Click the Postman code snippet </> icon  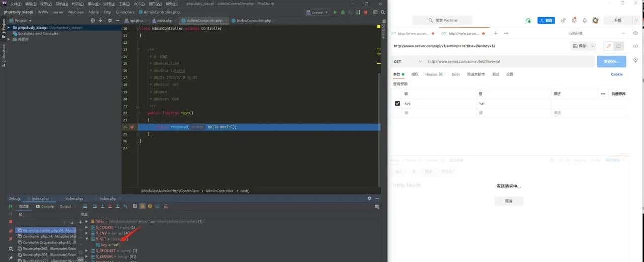[635, 46]
